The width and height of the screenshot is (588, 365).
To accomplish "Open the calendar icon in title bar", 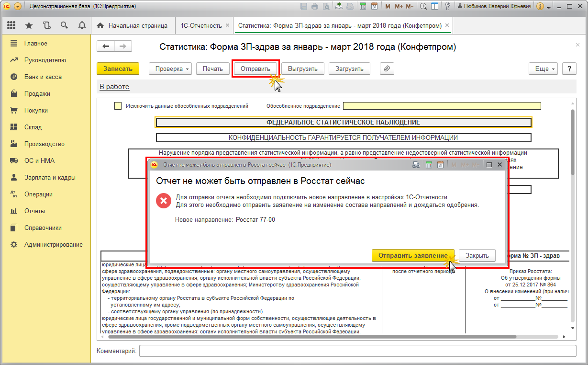I will tap(374, 7).
